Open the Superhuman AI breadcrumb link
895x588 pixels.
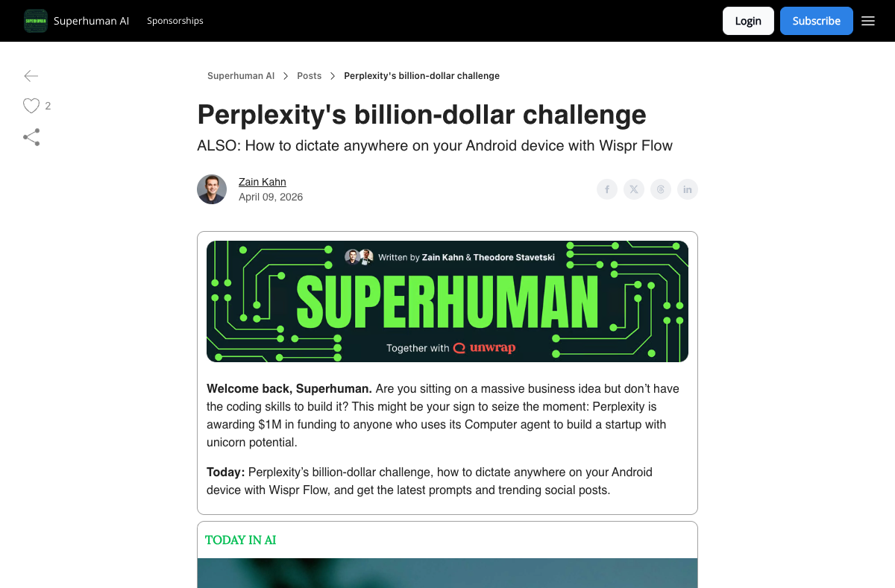pos(241,75)
